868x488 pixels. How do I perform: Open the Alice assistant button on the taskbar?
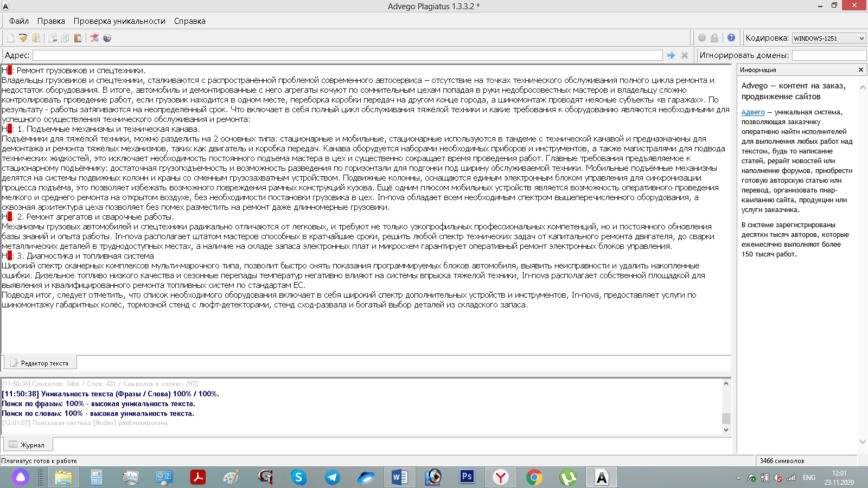click(21, 477)
